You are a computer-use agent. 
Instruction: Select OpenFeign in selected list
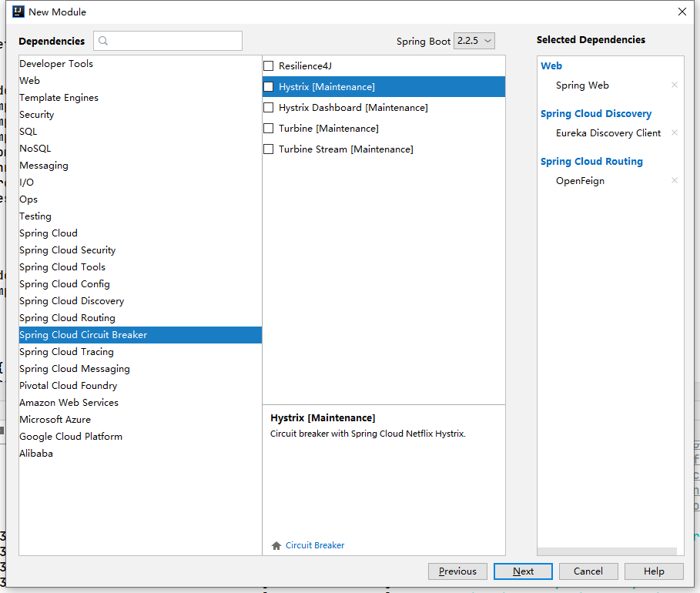(x=580, y=181)
